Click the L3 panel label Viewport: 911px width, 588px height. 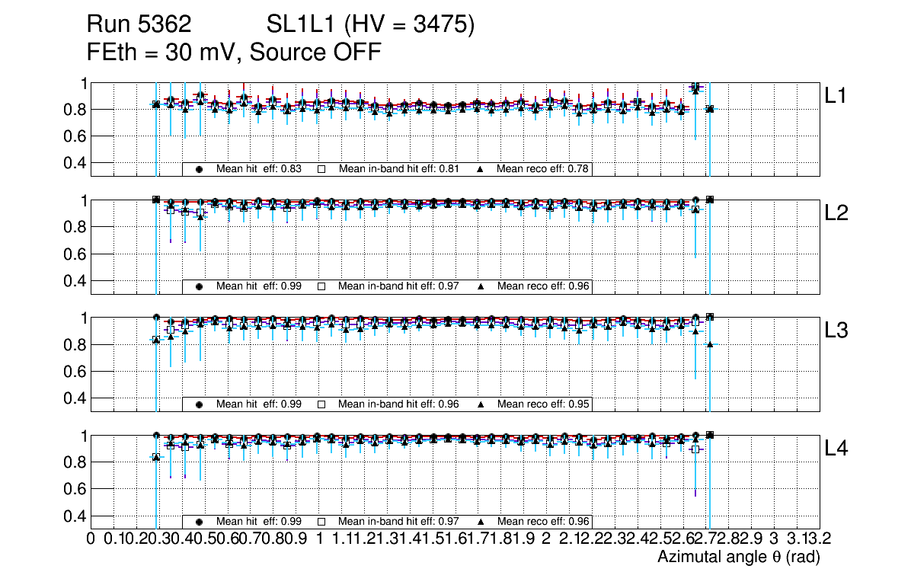836,331
